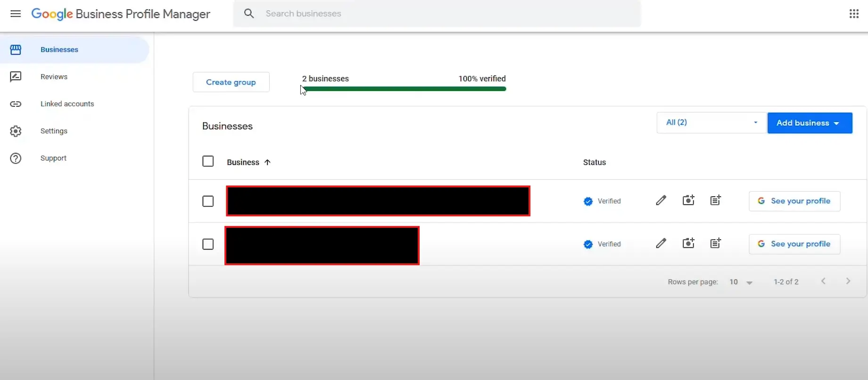Click the Settings gear icon
The image size is (868, 380).
16,131
